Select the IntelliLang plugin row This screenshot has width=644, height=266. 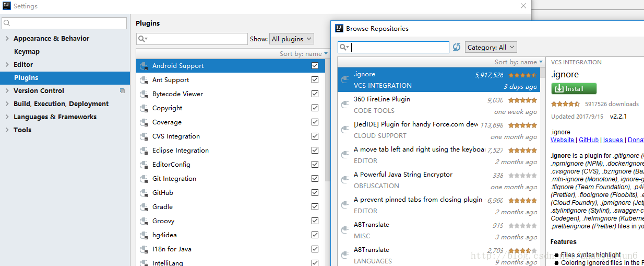point(230,262)
